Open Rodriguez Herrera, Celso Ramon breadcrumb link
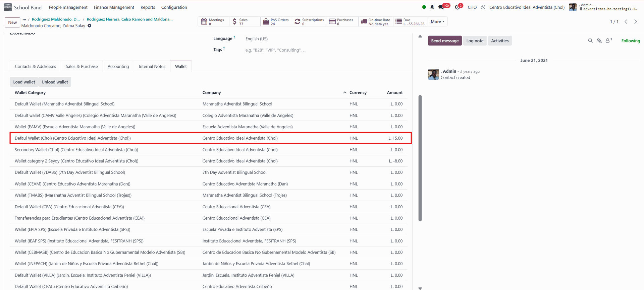This screenshot has width=644, height=290. coord(129,19)
